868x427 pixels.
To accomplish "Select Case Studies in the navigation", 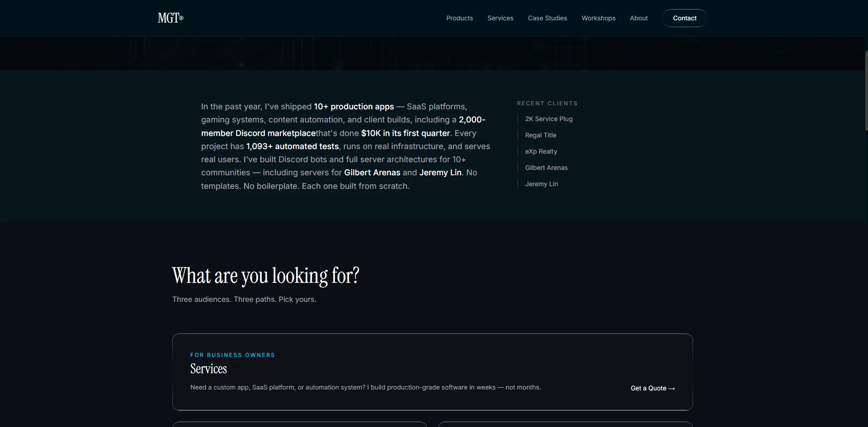I will 547,18.
